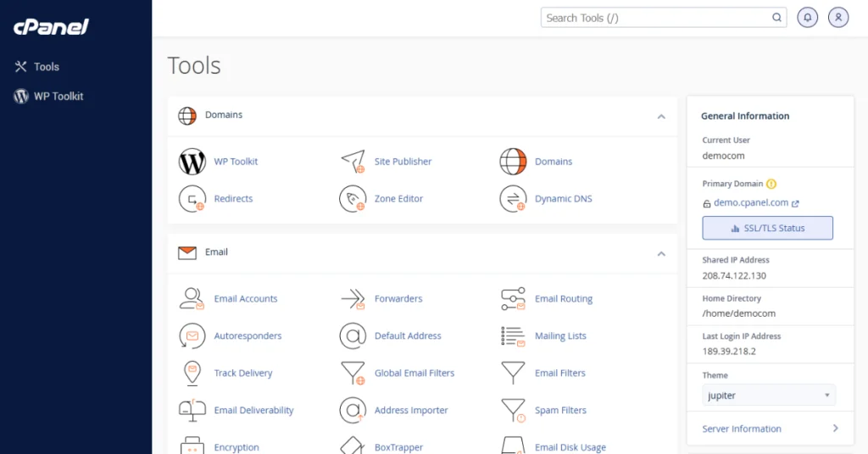Open the Site Publisher text link
The width and height of the screenshot is (868, 454).
[403, 162]
